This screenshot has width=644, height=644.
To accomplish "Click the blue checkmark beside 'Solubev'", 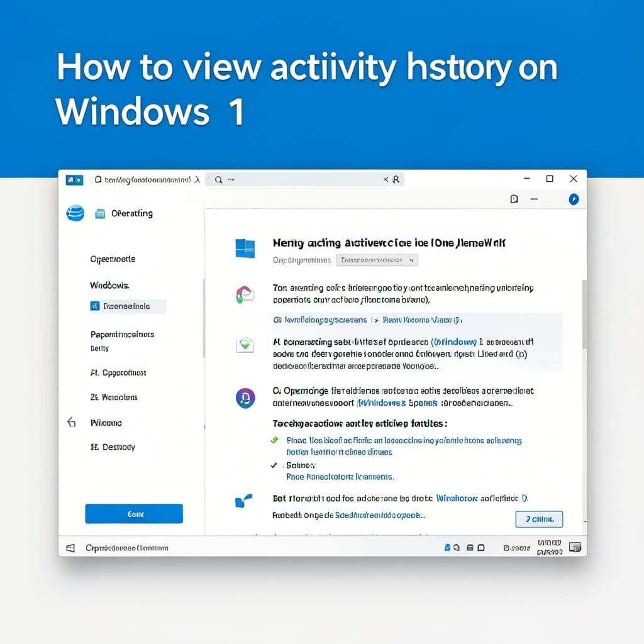I will 274,465.
